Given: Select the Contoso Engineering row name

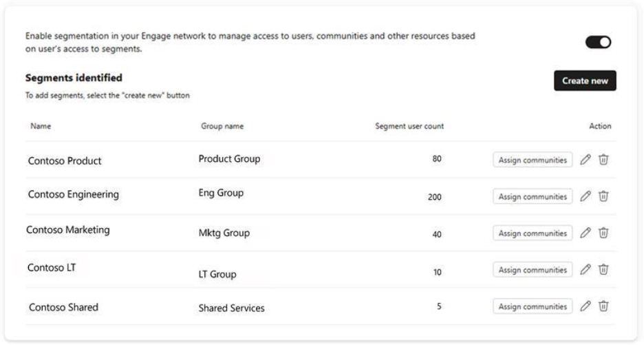Looking at the screenshot, I should 74,195.
